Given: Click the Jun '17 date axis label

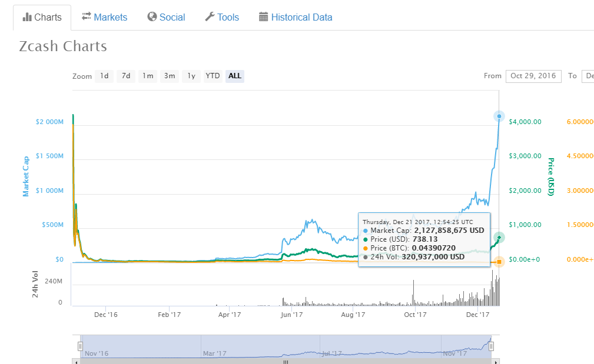Looking at the screenshot, I should (x=291, y=315).
